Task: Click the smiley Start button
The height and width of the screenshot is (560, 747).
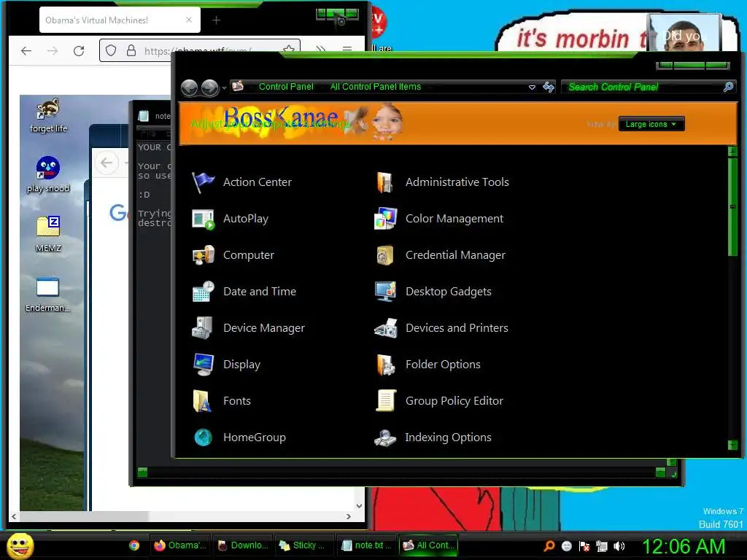Action: (x=20, y=545)
